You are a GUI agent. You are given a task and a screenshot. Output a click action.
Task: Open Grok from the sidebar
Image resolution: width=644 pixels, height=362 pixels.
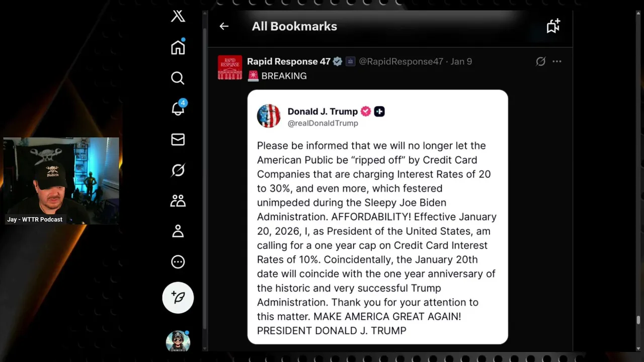click(x=178, y=170)
